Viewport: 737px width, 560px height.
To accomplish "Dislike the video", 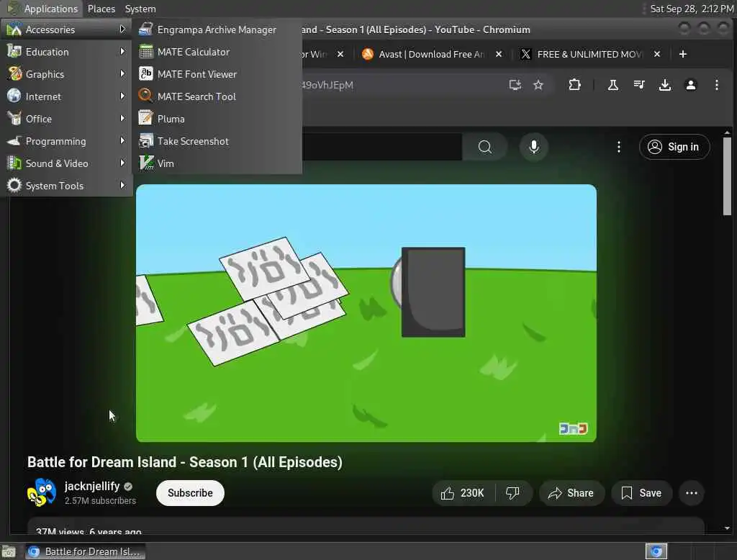I will click(512, 493).
